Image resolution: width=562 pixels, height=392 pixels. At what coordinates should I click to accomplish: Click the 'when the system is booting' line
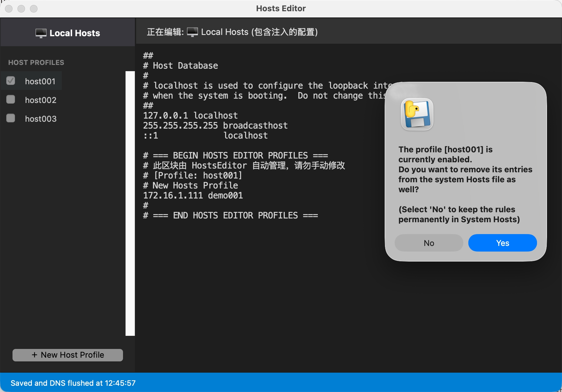[x=264, y=96]
